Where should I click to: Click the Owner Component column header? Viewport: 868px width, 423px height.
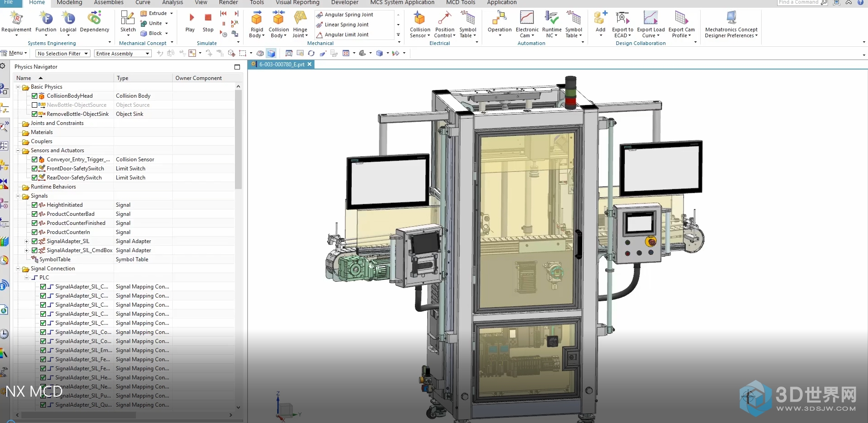pyautogui.click(x=204, y=78)
